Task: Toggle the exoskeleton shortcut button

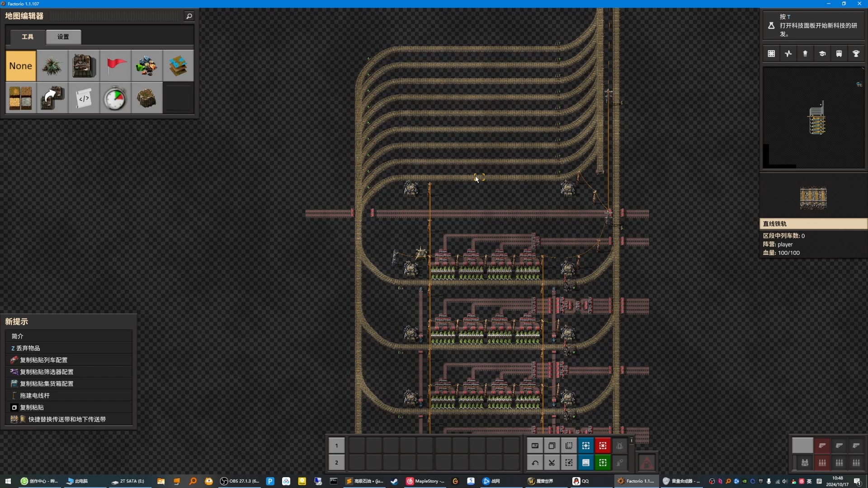Action: [620, 463]
